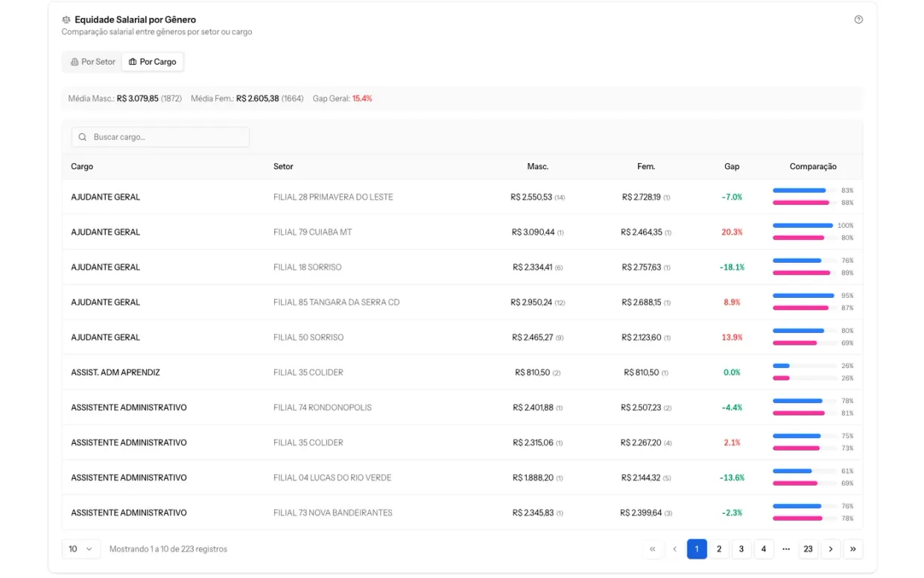924x578 pixels.
Task: Go to previous page arrow
Action: [x=674, y=549]
